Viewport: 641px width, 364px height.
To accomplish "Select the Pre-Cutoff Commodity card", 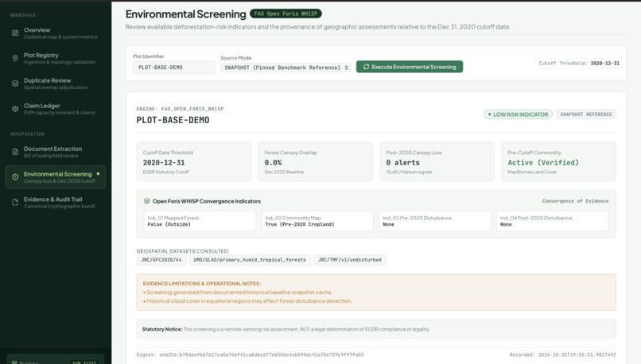I will pos(558,162).
